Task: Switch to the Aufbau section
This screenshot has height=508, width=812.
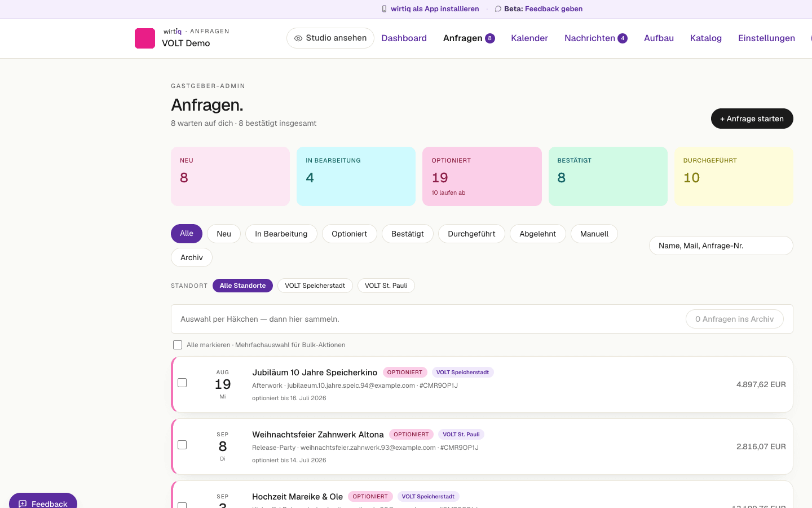Action: (x=659, y=38)
